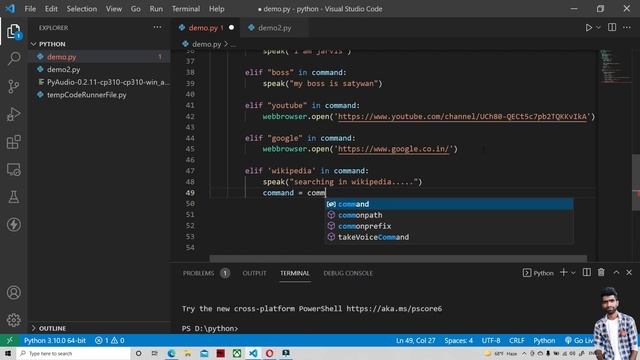Open the Testing flask view
This screenshot has width=640, height=360.
[13, 197]
